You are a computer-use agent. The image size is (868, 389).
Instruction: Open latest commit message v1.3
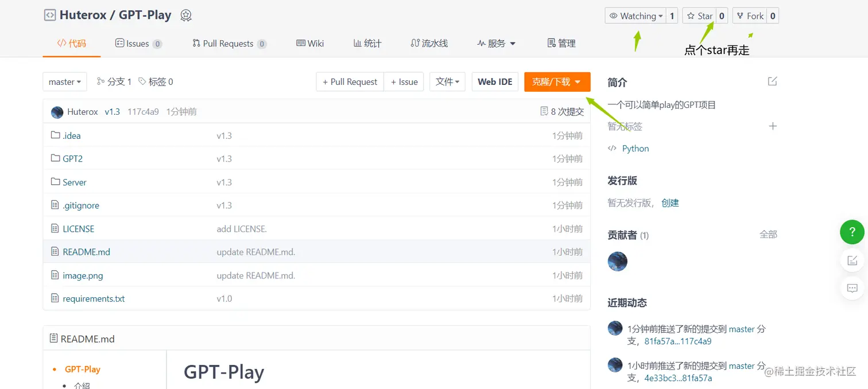(113, 112)
